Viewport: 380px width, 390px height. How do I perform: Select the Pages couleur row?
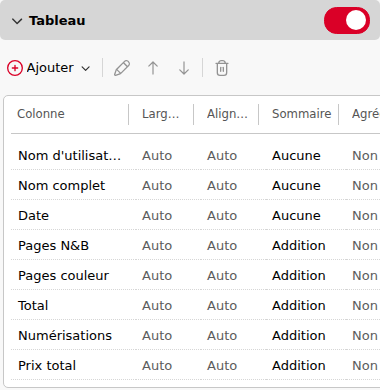point(195,275)
